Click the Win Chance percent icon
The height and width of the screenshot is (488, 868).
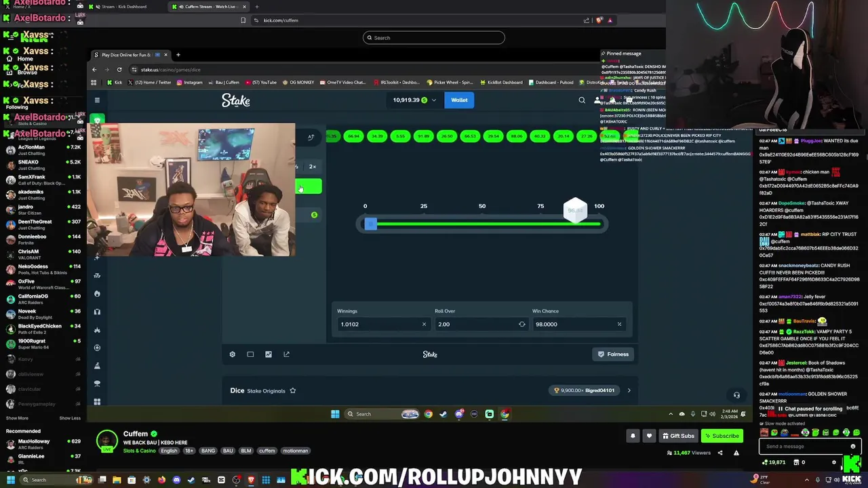(619, 324)
